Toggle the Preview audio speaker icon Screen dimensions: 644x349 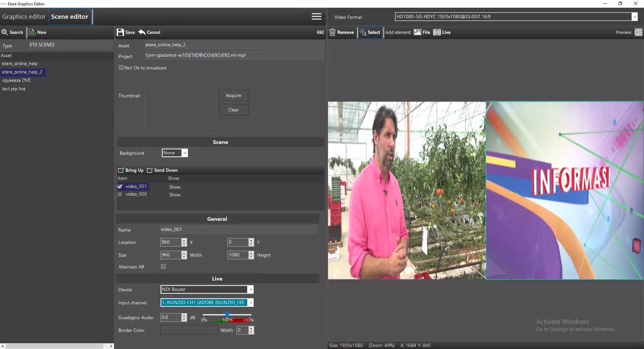click(638, 32)
